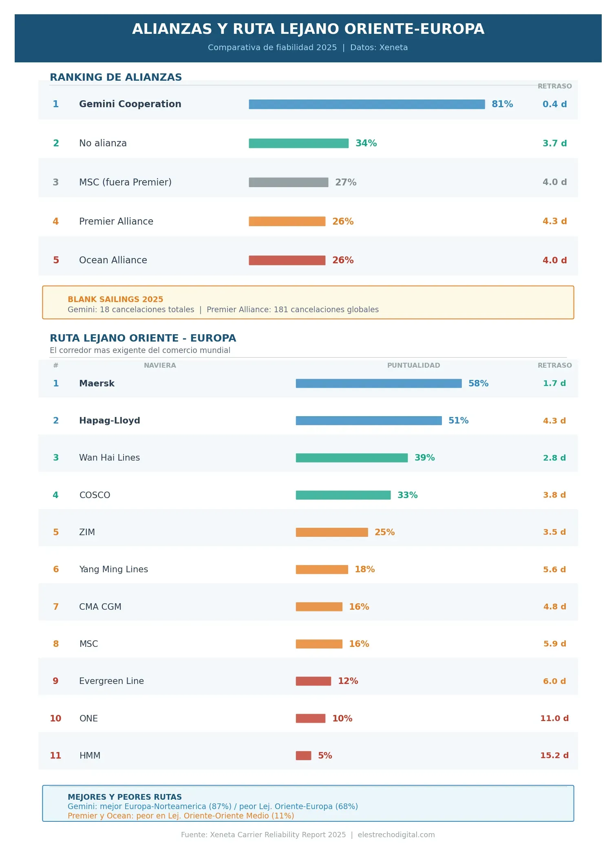Viewport: 616px width, 847px height.
Task: Click the 'MEJORES Y PEORES RUTAS' heading
Action: pos(125,797)
